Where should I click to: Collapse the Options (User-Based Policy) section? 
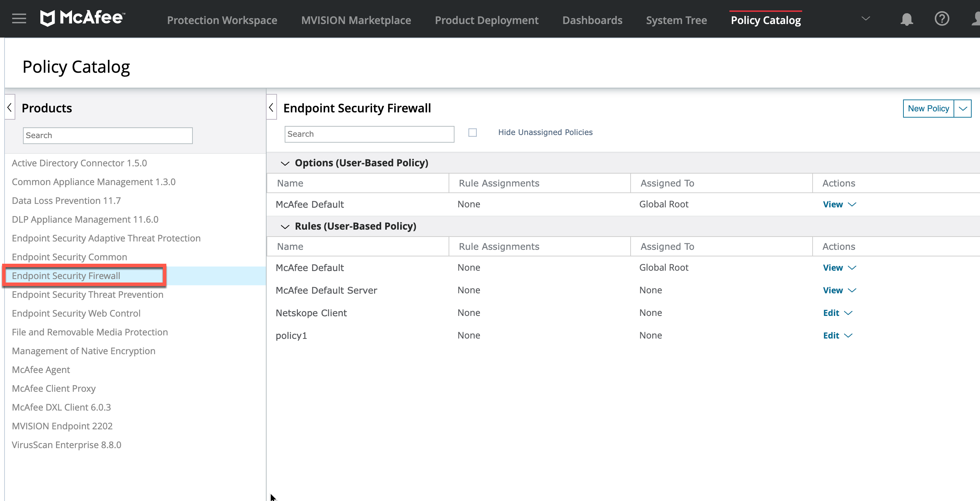click(x=285, y=164)
